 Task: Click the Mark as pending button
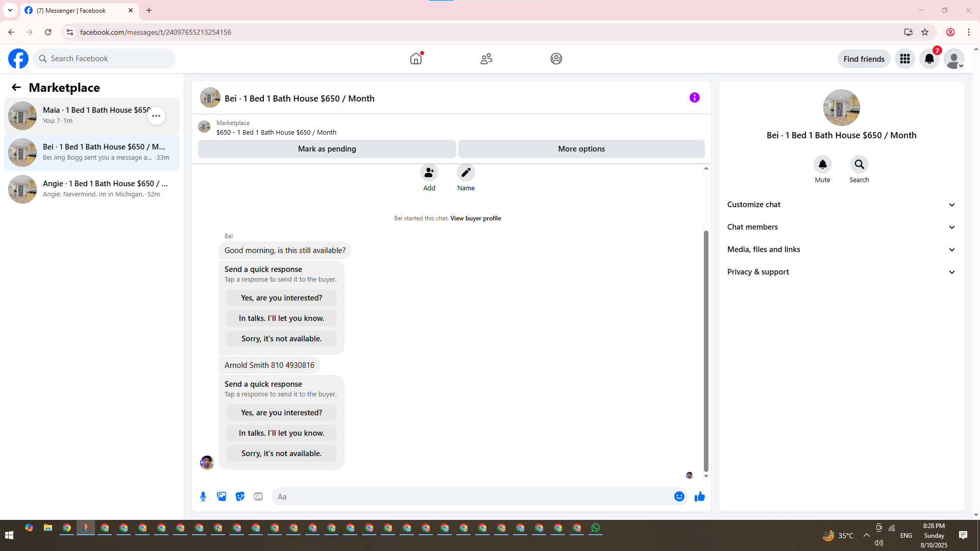(327, 149)
